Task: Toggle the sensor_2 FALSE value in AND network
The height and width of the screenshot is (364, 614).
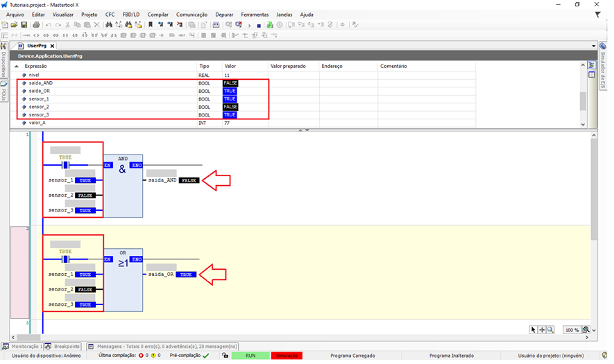Action: [x=84, y=196]
